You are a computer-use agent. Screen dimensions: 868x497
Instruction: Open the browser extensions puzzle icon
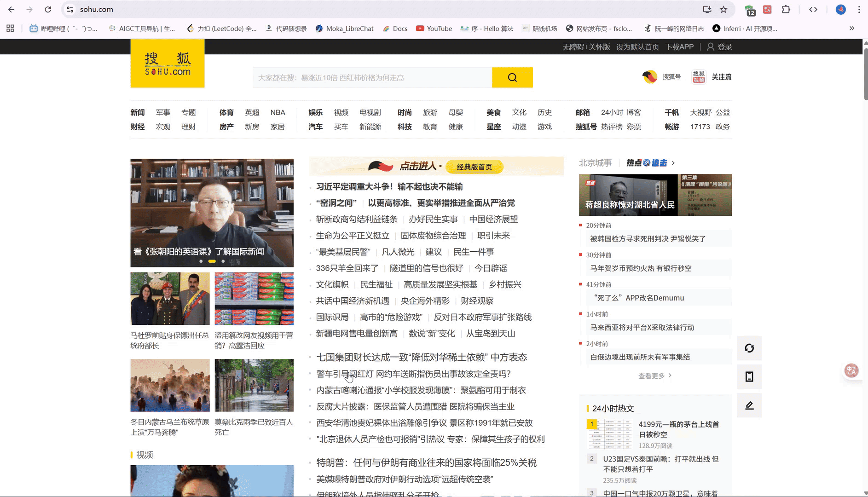pos(786,9)
